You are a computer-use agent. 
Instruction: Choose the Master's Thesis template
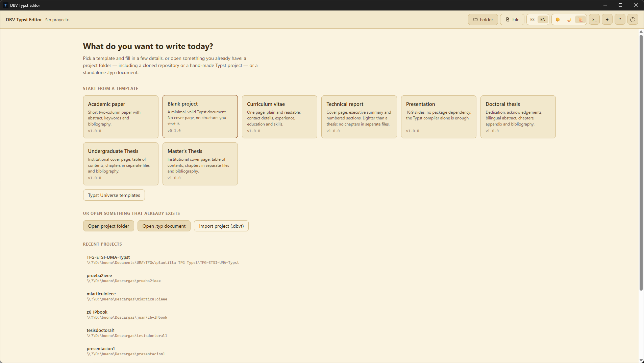coord(200,164)
